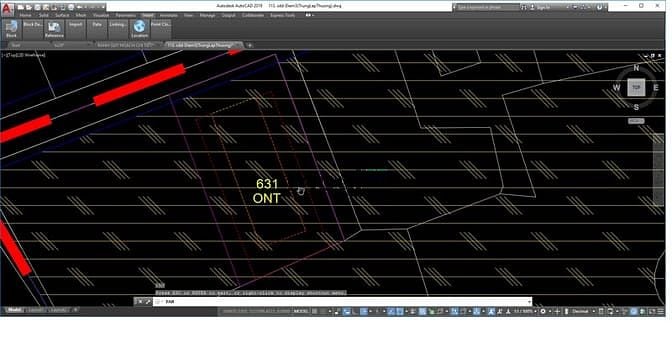The image size is (672, 364).
Task: Click the E compass letter on ViewCube
Action: click(x=656, y=87)
